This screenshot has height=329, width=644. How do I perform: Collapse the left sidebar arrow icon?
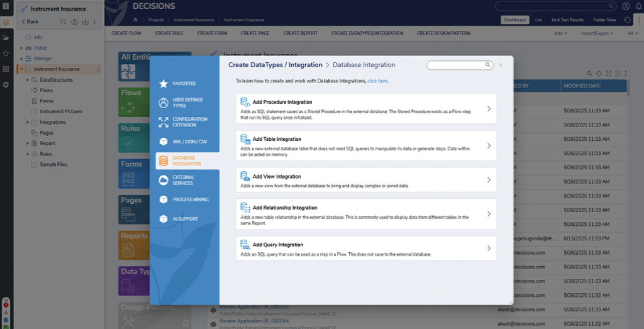6,6
